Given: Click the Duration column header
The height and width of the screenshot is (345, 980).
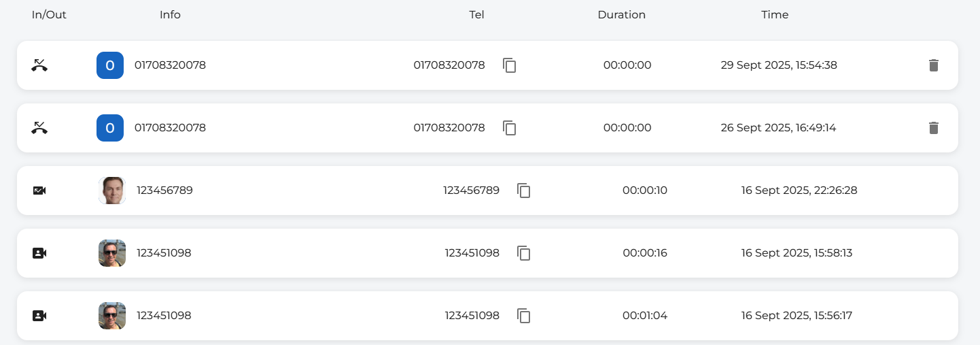Looking at the screenshot, I should [621, 14].
